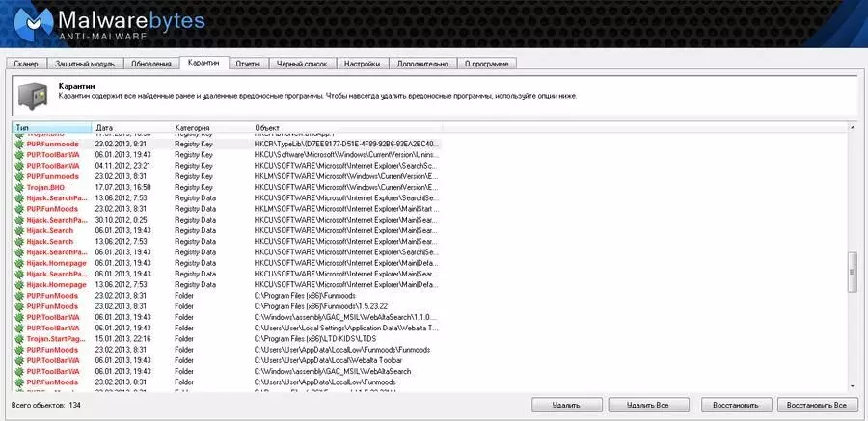868x421 pixels.
Task: Click bug icon of GAC_MSIL\WebAltaSearch\1.1.0 row
Action: pos(19,317)
